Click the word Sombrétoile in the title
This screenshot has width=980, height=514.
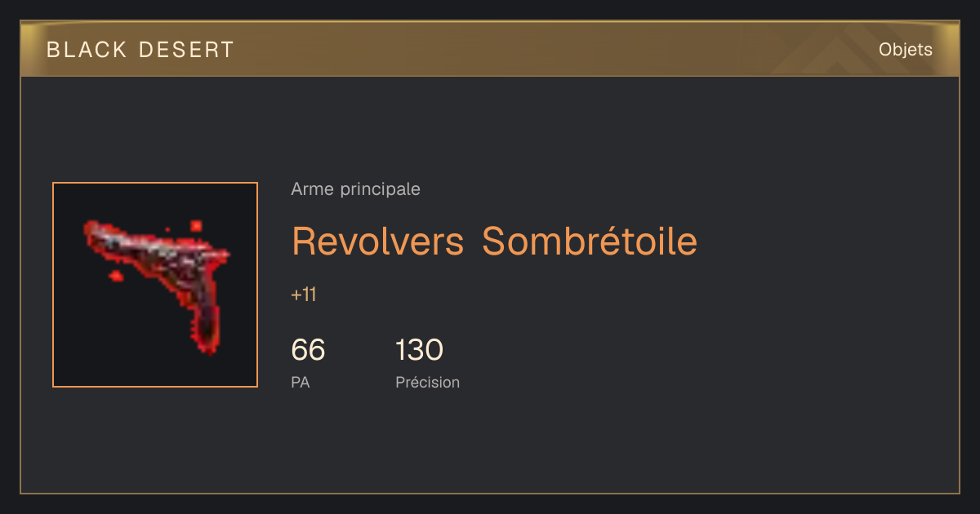(x=590, y=241)
